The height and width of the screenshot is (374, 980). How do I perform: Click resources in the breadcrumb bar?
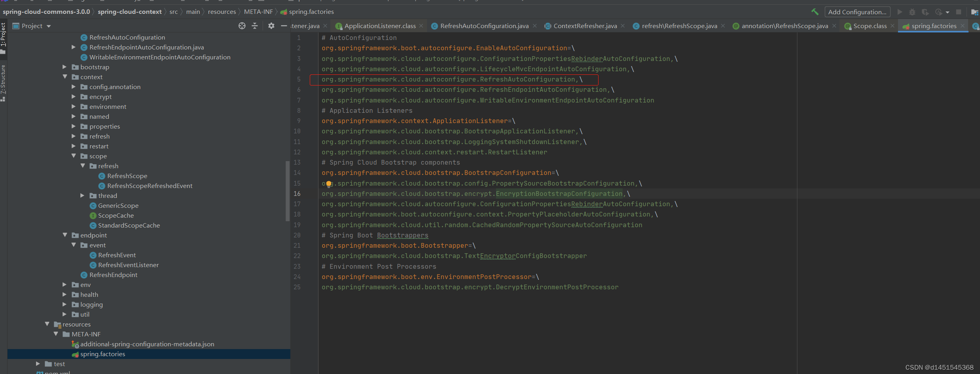click(222, 11)
